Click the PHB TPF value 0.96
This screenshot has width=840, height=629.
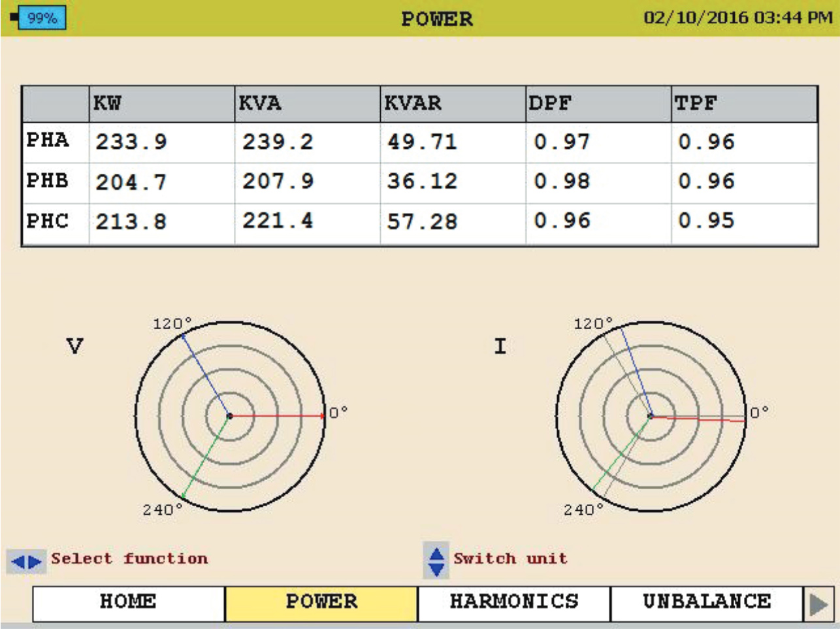[707, 181]
